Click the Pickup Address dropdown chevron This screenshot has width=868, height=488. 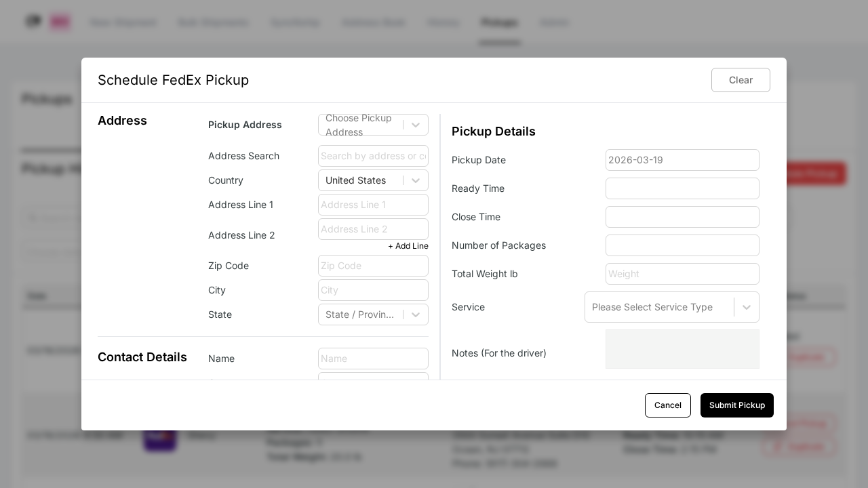pos(416,125)
